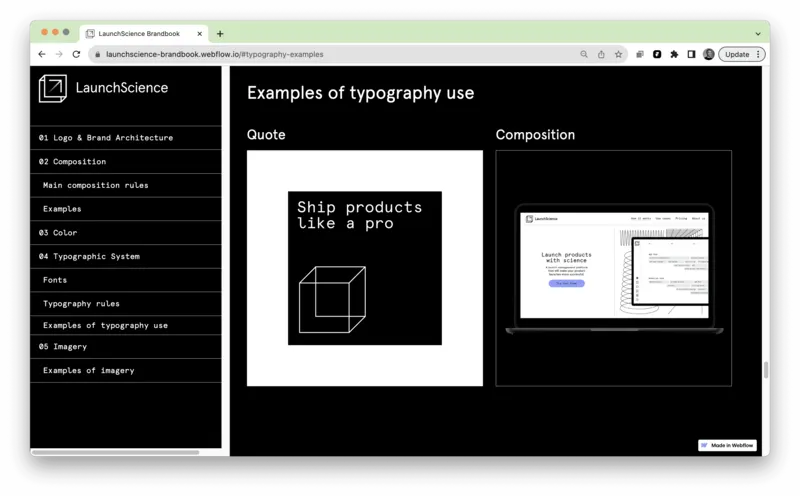This screenshot has width=800, height=496.
Task: Go forward with the browser forward arrow
Action: pos(59,54)
